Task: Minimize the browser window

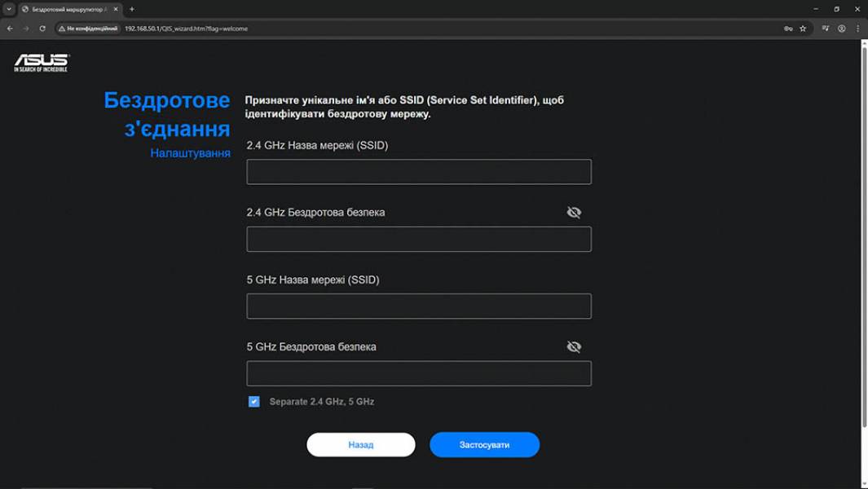Action: click(x=815, y=9)
